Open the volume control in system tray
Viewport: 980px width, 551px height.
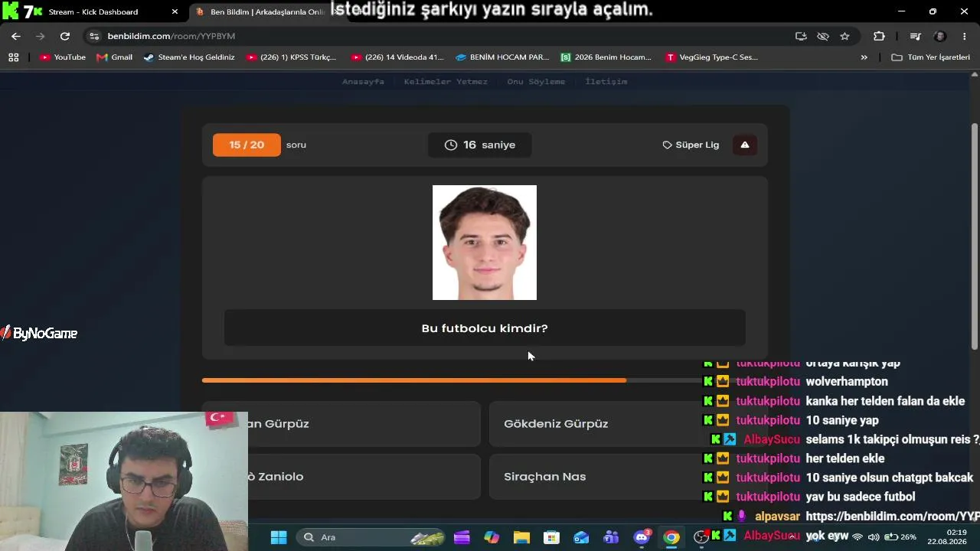[874, 537]
